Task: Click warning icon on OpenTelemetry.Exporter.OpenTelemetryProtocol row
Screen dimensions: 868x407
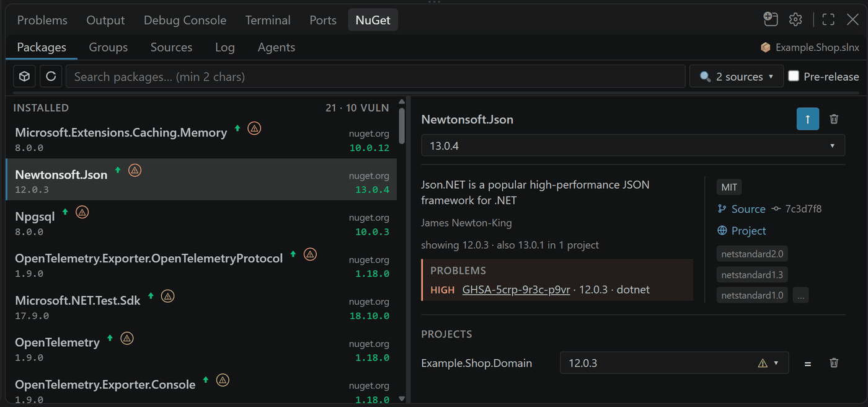Action: (x=310, y=254)
